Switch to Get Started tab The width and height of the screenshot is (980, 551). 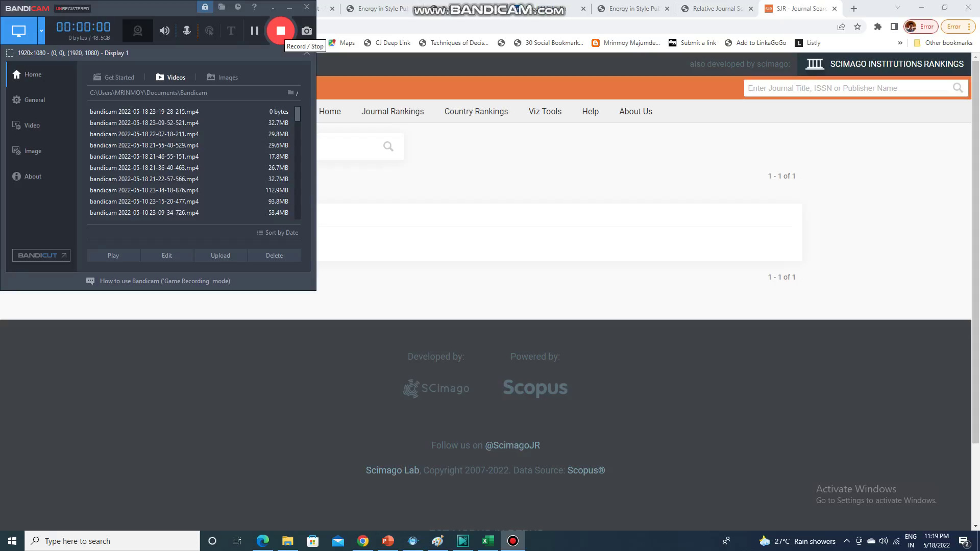114,77
